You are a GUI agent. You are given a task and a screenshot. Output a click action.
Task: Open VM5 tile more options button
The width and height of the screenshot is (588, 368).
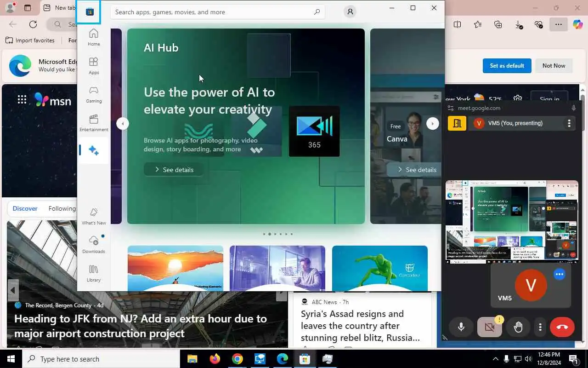click(x=559, y=274)
